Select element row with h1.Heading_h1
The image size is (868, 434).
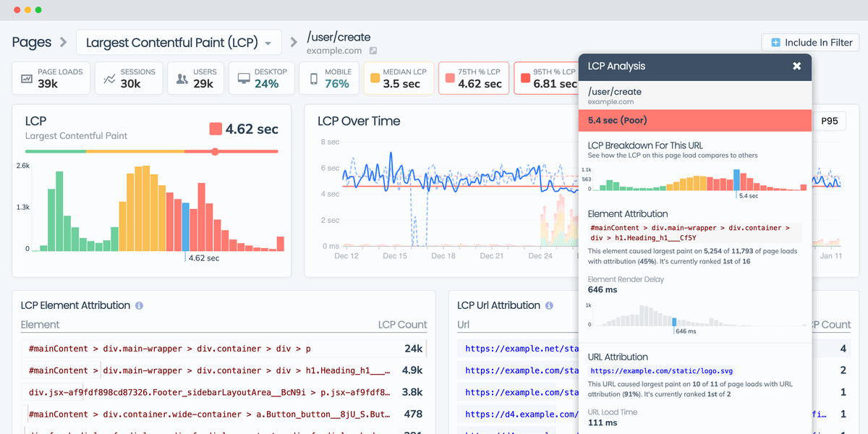point(224,370)
